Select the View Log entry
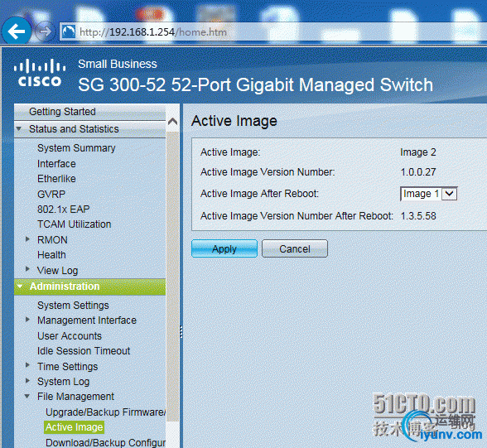Screen dimensions: 487x448 [57, 270]
